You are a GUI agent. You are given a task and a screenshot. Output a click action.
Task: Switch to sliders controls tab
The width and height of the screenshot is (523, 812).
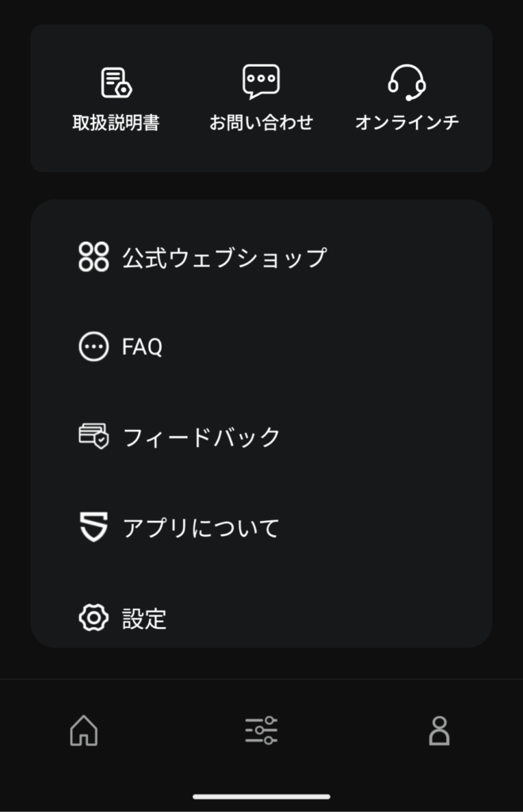261,730
